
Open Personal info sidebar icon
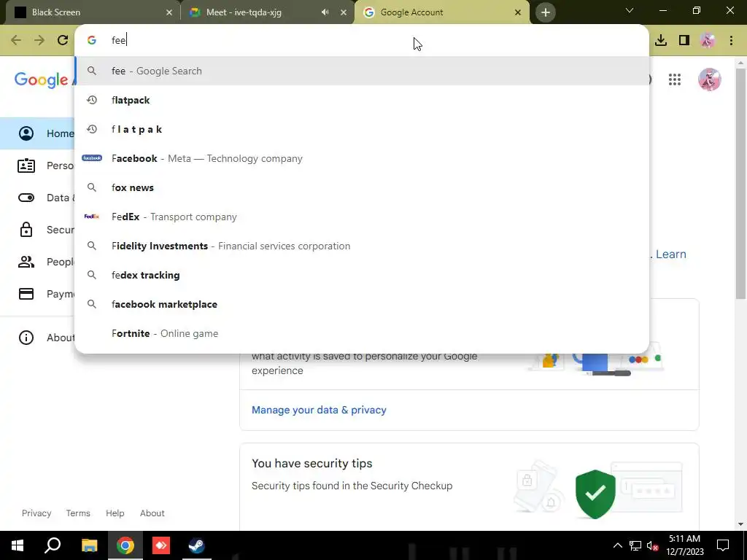click(x=26, y=166)
